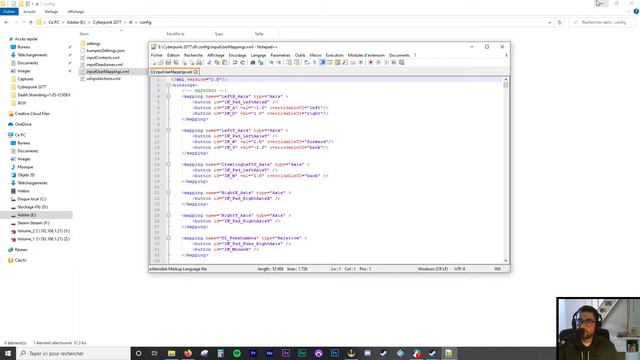640x360 pixels.
Task: Click the Stop macro recording icon
Action: (x=378, y=62)
